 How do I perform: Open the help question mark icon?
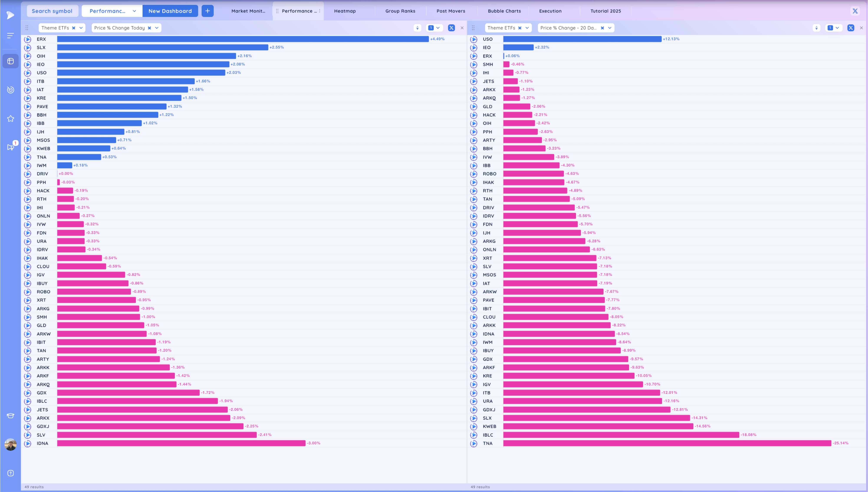[10, 473]
